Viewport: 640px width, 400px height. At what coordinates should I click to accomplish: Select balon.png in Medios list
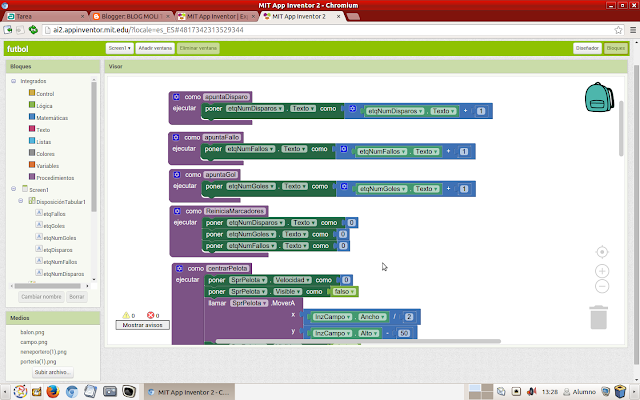(x=32, y=332)
